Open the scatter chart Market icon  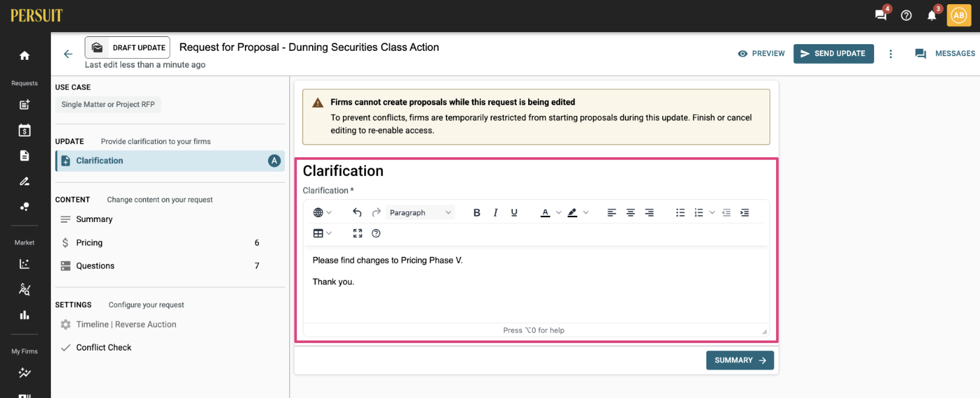(24, 264)
